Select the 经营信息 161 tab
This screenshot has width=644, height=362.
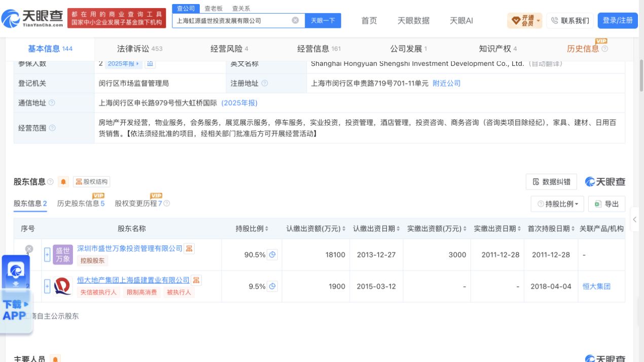pos(319,49)
